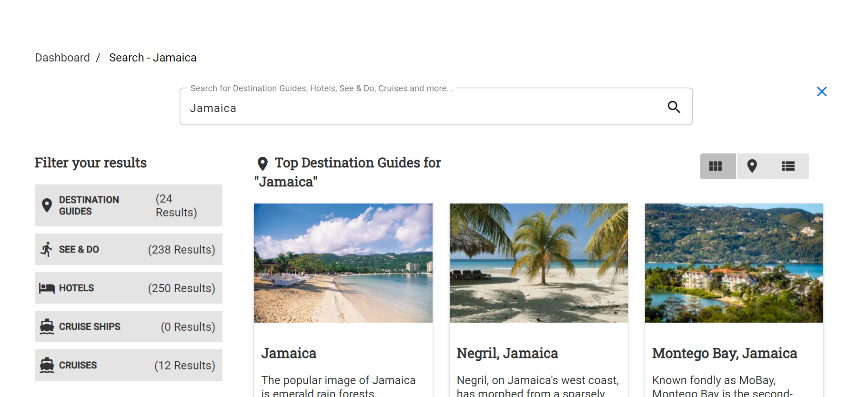Go back to Dashboard breadcrumb link
Screen dimensions: 868x397
[62, 58]
